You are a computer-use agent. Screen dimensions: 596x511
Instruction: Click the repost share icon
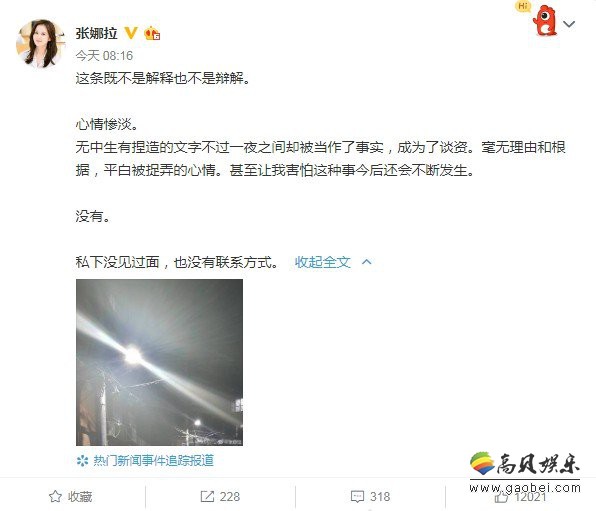click(207, 497)
